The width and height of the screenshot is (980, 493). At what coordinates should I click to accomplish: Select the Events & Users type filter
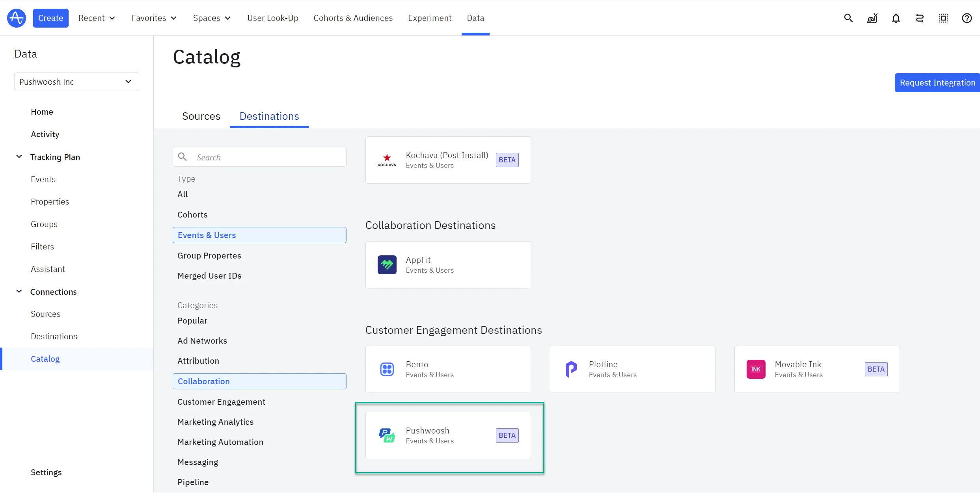[x=259, y=235]
